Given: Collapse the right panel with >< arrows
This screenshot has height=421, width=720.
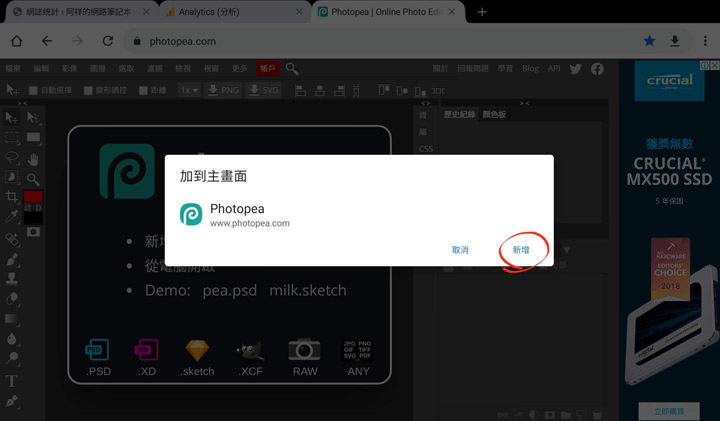Looking at the screenshot, I should 524,103.
